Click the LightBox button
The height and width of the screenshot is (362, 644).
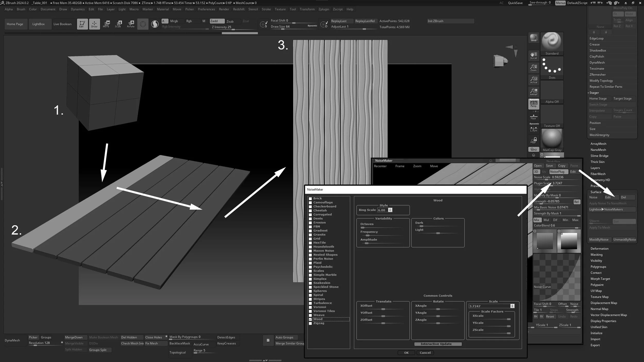[38, 24]
